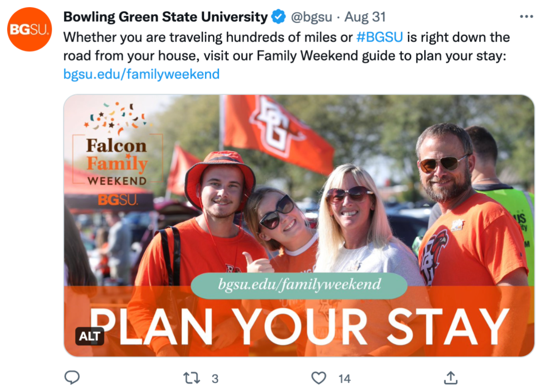The width and height of the screenshot is (545, 392).
Task: Show the image description via ALT badge
Action: [x=89, y=336]
